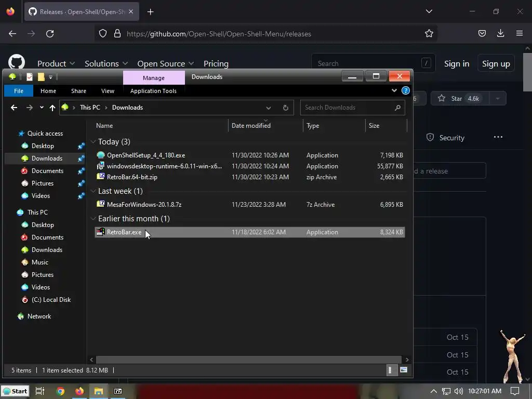Open Firefox application menu

[x=520, y=33]
